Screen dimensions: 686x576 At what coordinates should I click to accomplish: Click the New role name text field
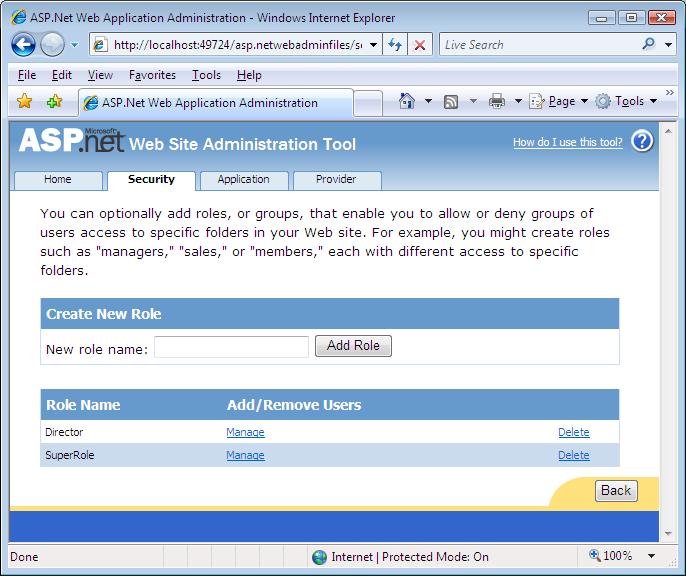click(231, 347)
